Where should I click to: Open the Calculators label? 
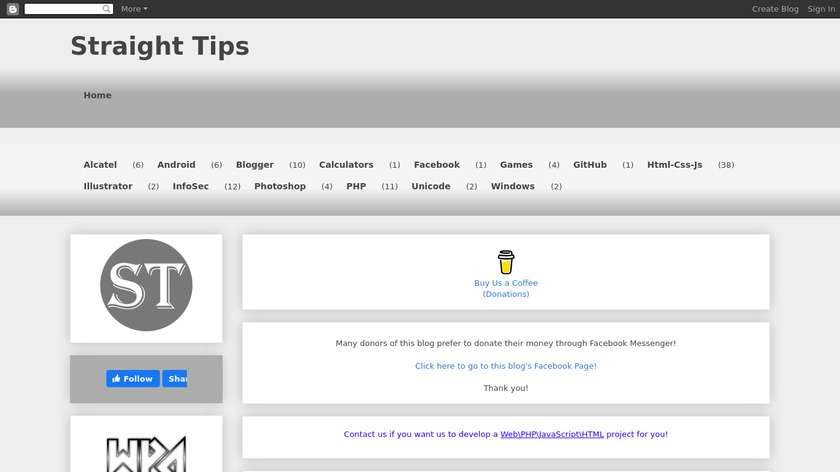[x=346, y=165]
